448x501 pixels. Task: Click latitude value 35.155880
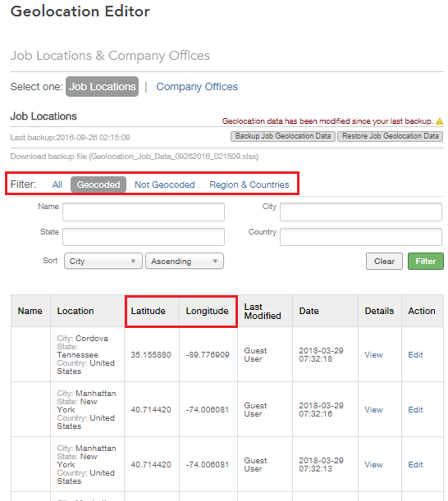coord(151,355)
